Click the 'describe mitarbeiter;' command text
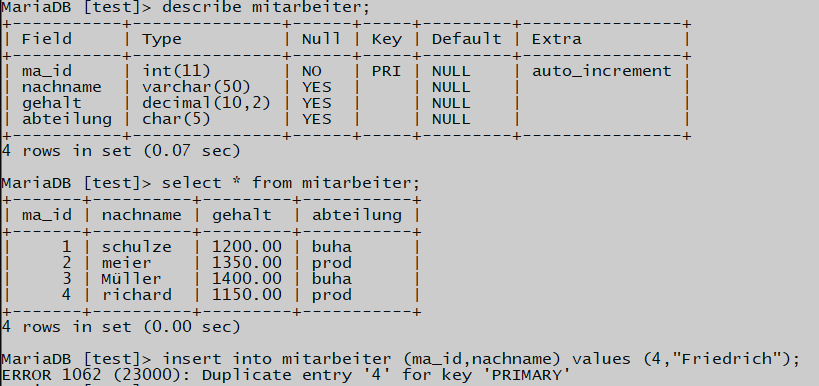The image size is (819, 386). pyautogui.click(x=266, y=7)
